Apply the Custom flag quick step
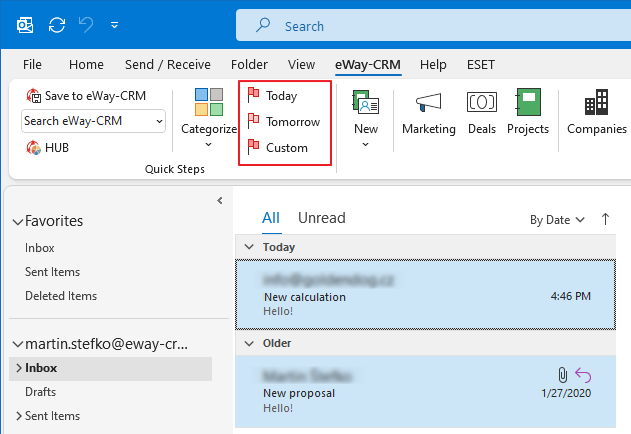631x434 pixels. coord(278,148)
